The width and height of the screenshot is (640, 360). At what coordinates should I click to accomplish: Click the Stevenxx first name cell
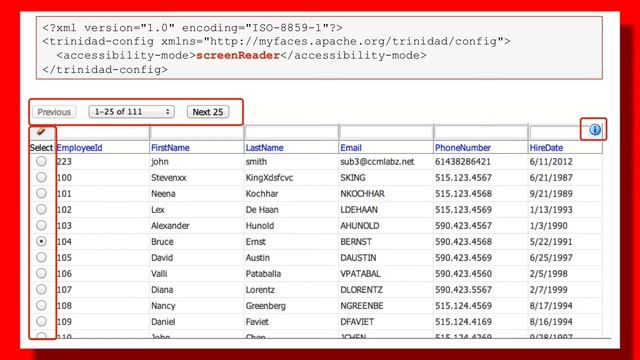[x=169, y=178]
